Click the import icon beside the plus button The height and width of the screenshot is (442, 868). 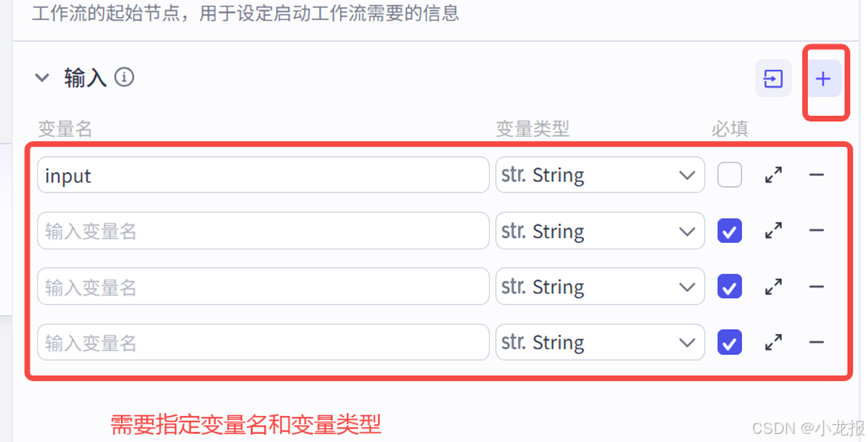click(x=773, y=79)
